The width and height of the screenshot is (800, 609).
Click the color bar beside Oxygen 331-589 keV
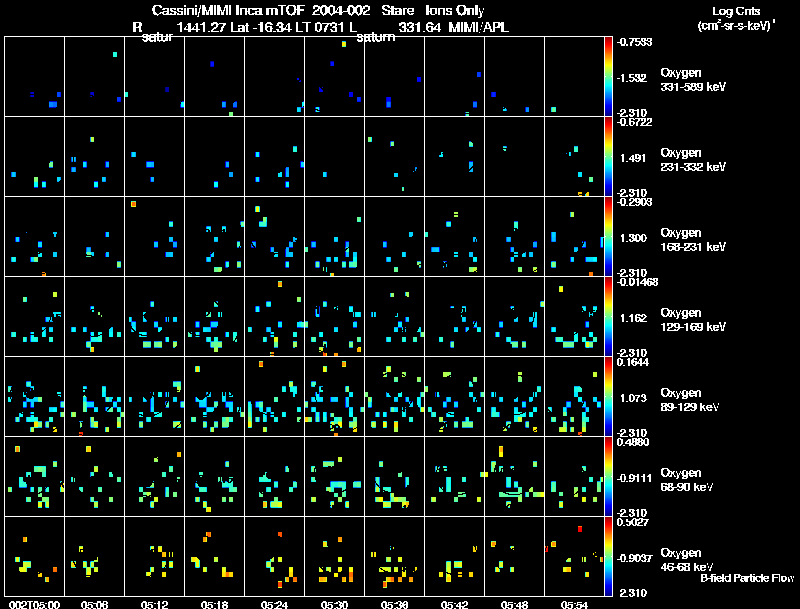point(608,77)
